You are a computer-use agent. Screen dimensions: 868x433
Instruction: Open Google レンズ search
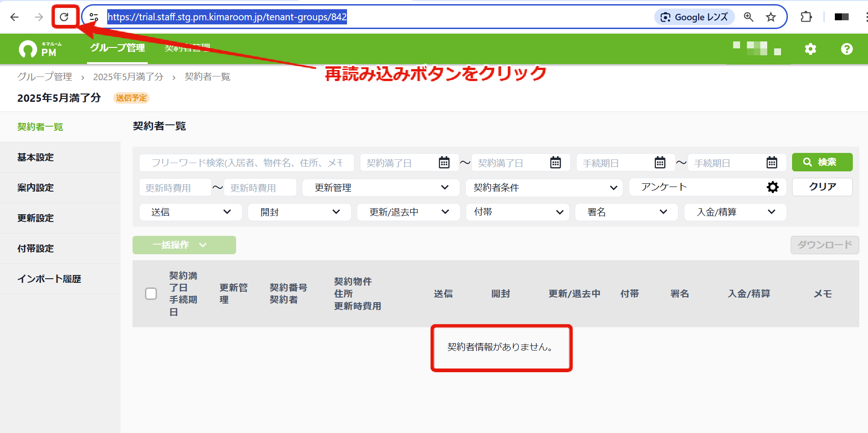(694, 17)
